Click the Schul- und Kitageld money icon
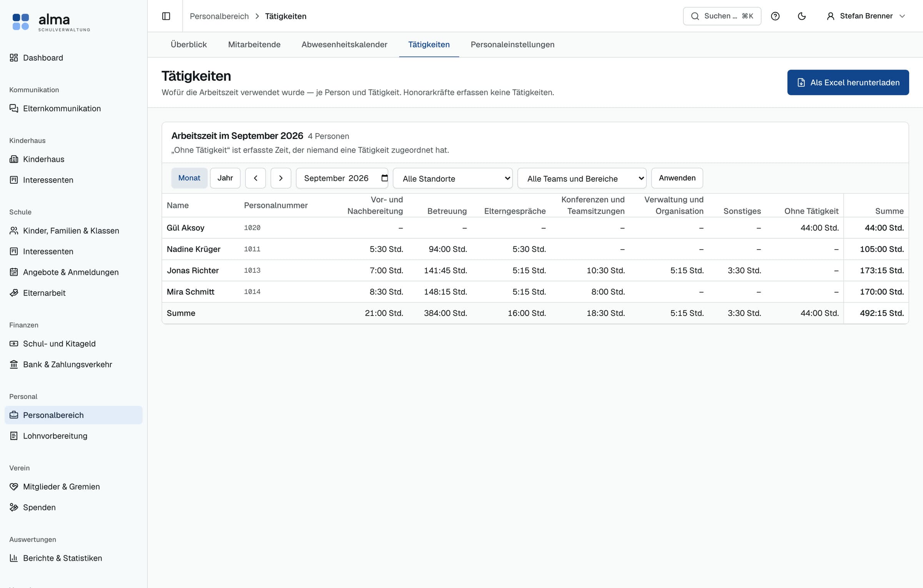 (x=14, y=344)
